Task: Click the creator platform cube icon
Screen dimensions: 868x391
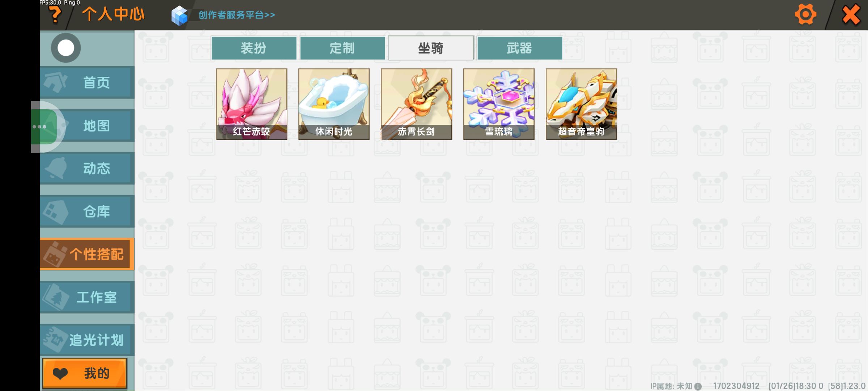Action: click(179, 16)
